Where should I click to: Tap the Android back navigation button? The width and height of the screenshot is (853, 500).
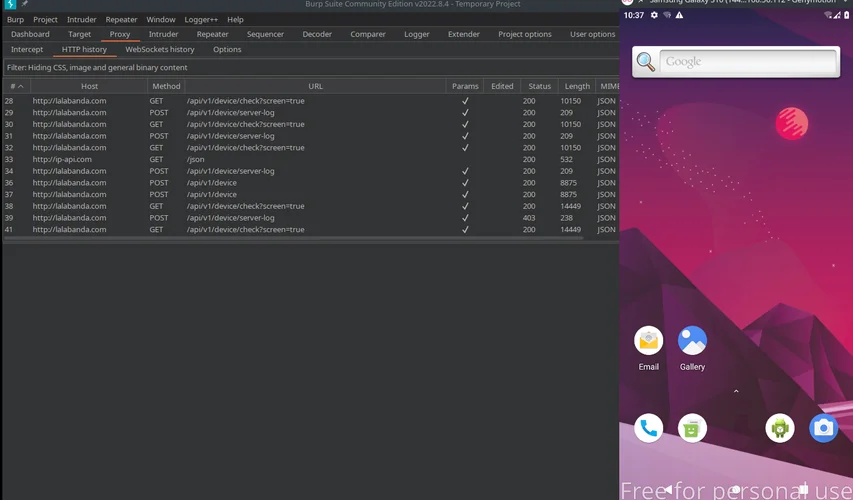pyautogui.click(x=669, y=489)
